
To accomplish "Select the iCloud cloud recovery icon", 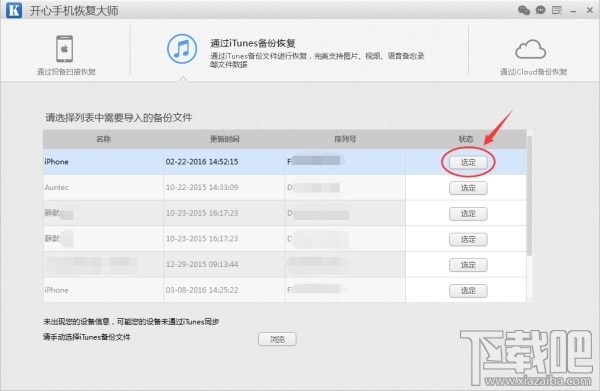I will (x=530, y=49).
